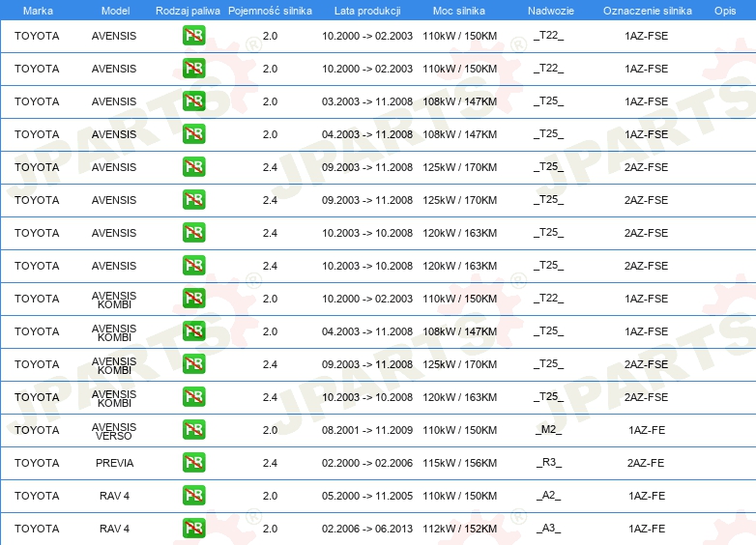Click the RAV 4 model cell with 152KM
This screenshot has height=545, width=756.
pyautogui.click(x=114, y=529)
